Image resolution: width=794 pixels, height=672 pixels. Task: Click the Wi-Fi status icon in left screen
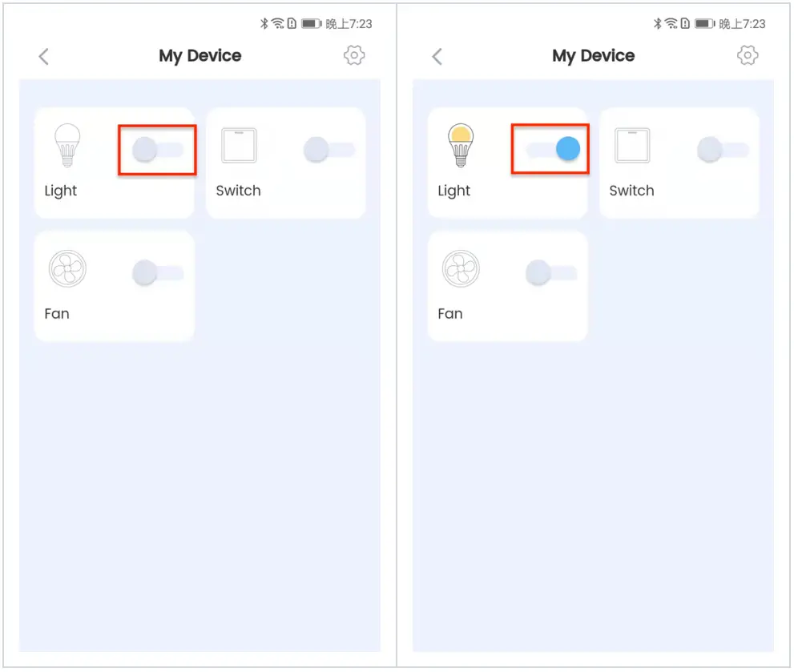(x=278, y=23)
